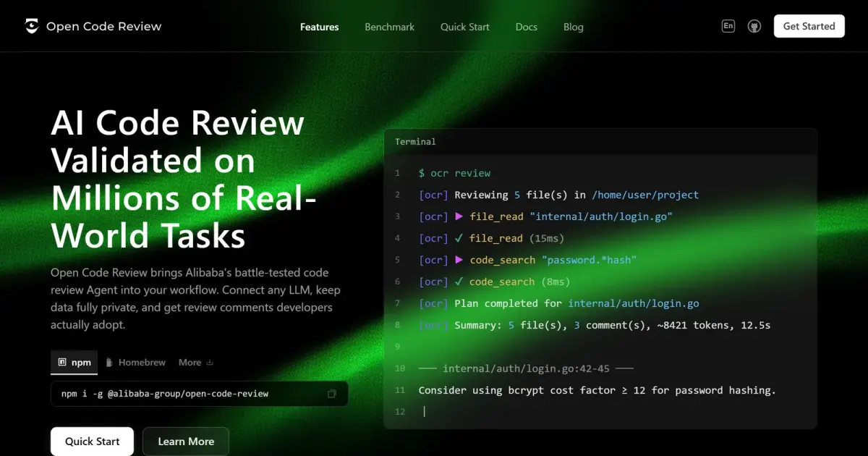Click the Open Code Review shield logo

(31, 27)
